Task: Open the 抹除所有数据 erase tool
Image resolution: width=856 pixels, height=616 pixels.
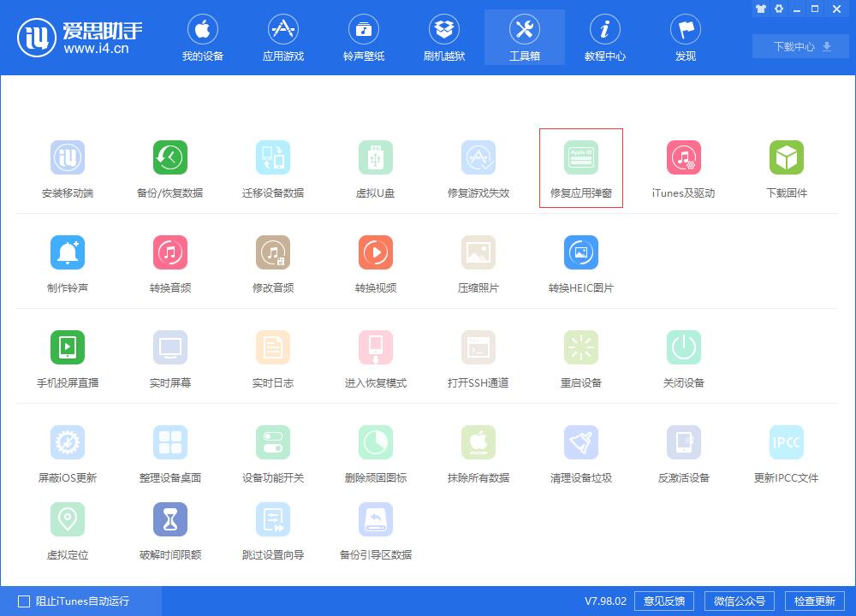Action: pos(479,451)
